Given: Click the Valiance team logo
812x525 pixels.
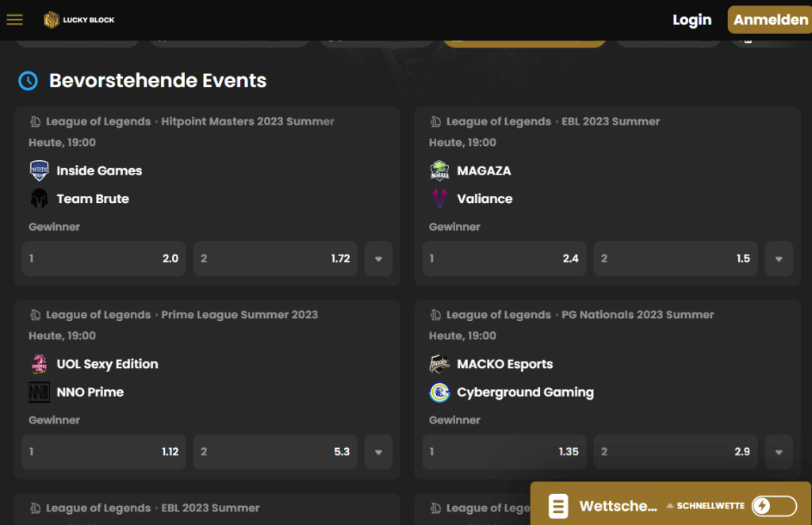Looking at the screenshot, I should (439, 198).
